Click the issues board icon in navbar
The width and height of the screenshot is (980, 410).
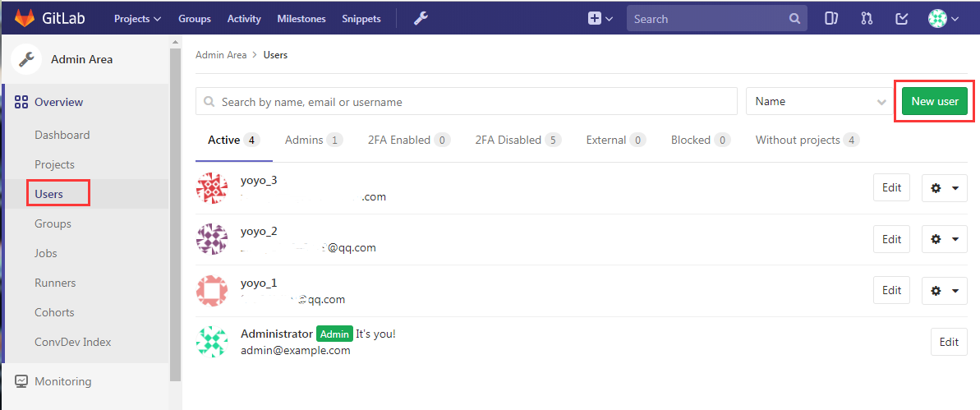[x=831, y=18]
